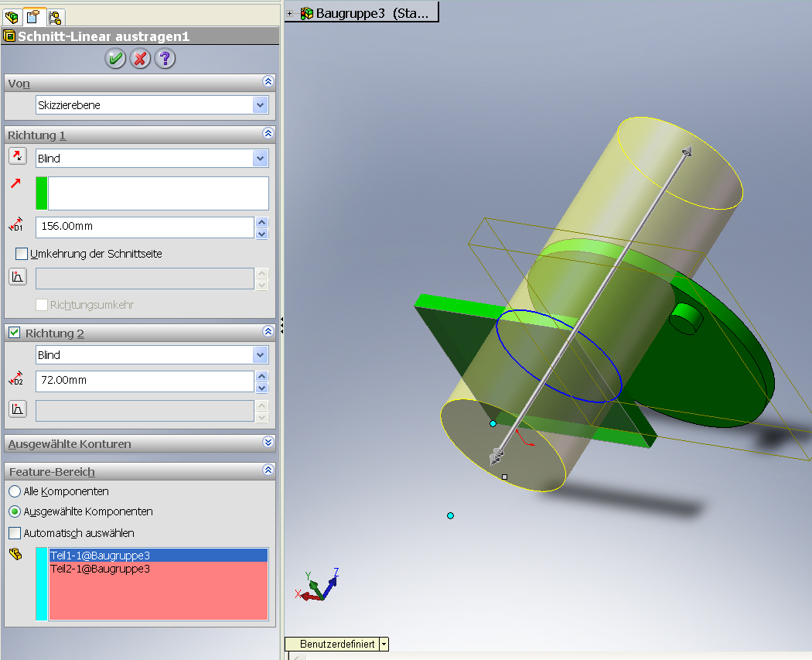Open help with the question mark icon
This screenshot has width=812, height=660.
coord(165,59)
